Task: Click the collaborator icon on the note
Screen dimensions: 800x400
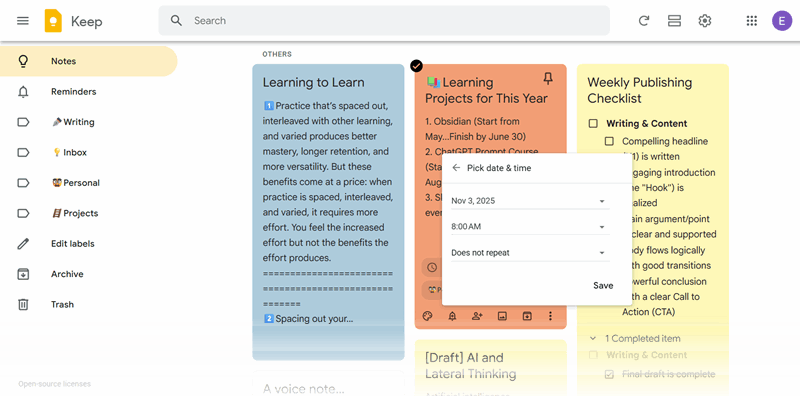Action: click(477, 316)
